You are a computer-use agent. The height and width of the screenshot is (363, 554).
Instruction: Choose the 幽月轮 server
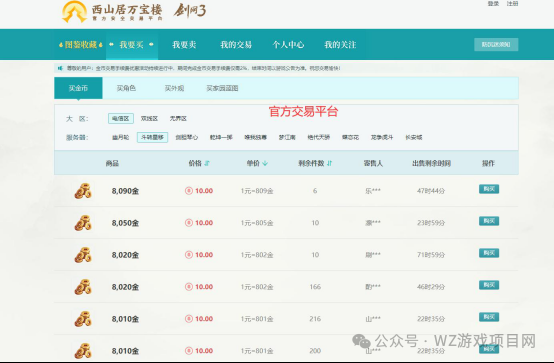[x=120, y=137]
